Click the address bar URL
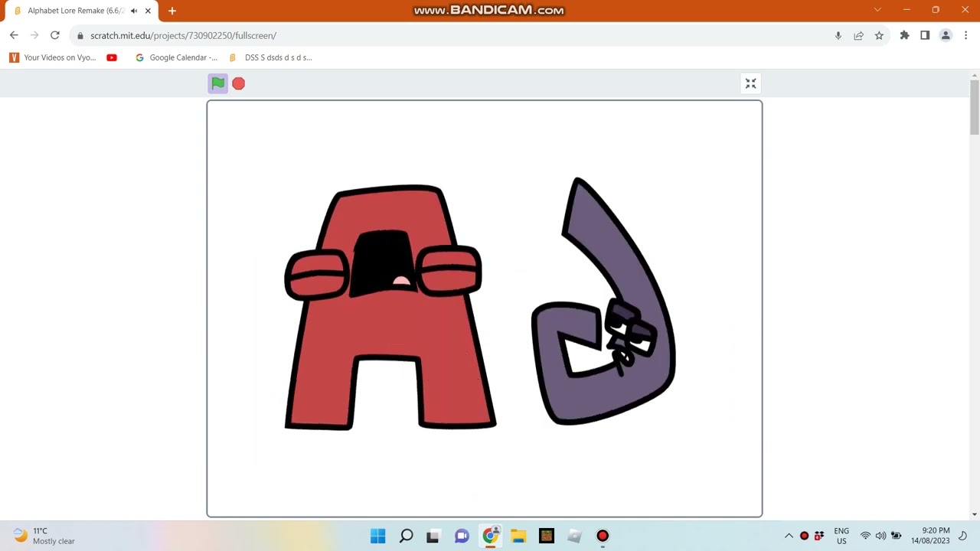Viewport: 980px width, 551px height. 183,35
